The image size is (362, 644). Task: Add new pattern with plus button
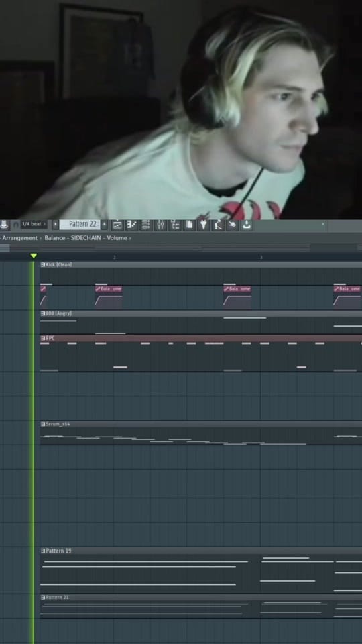pyautogui.click(x=105, y=224)
